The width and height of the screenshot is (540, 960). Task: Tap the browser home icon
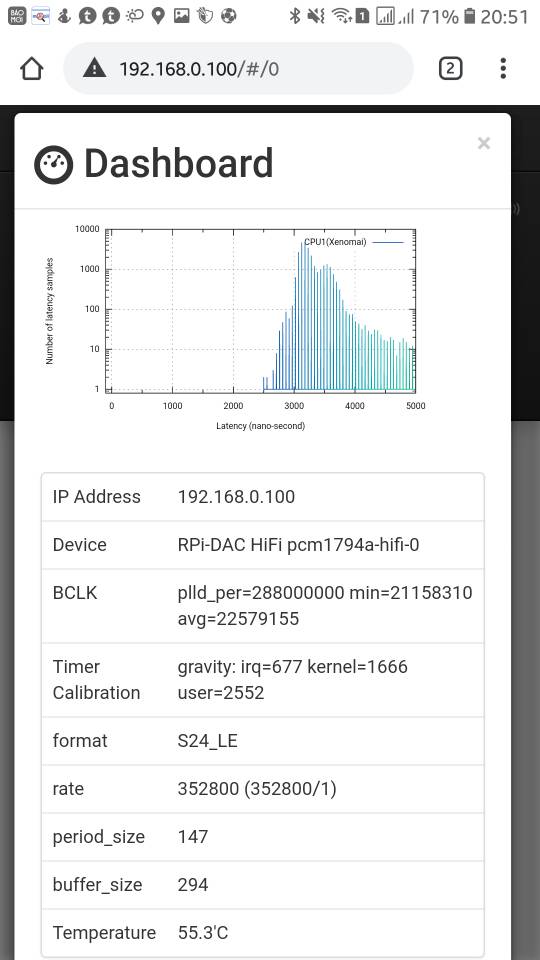[x=32, y=69]
